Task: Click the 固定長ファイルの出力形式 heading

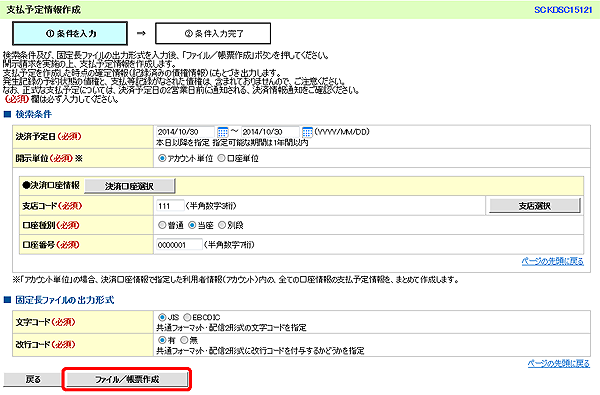Action: [x=65, y=300]
